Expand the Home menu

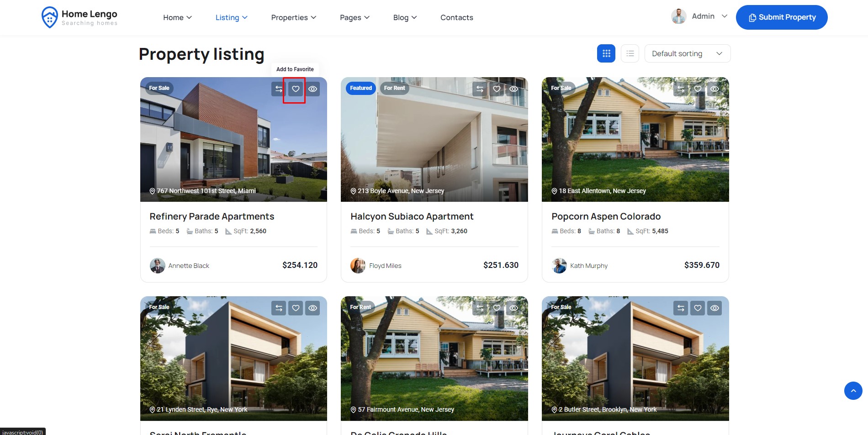(x=178, y=17)
